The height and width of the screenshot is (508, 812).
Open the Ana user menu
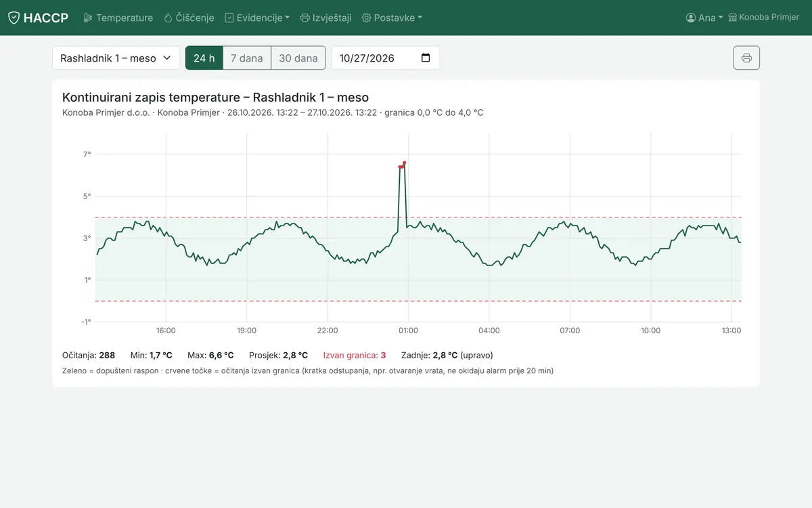(x=704, y=18)
